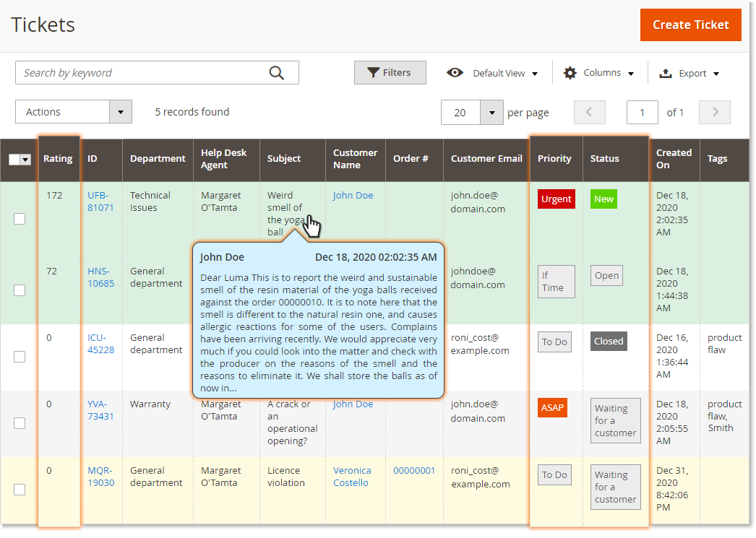Sort by Priority column header
The image size is (756, 538).
tap(556, 159)
